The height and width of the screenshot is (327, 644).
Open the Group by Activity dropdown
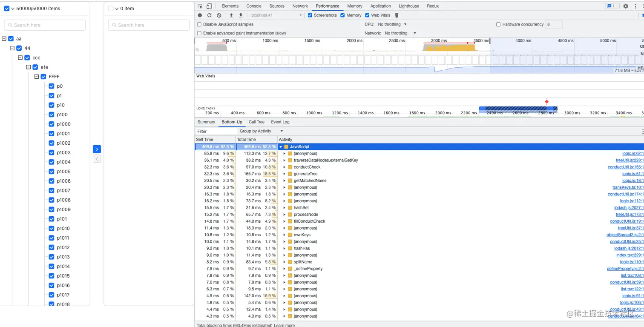tap(262, 131)
